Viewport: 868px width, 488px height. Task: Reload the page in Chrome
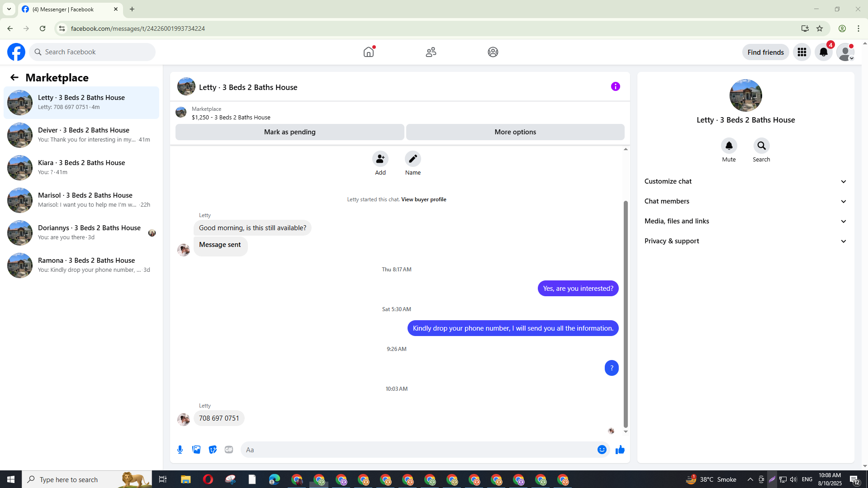pyautogui.click(x=43, y=28)
